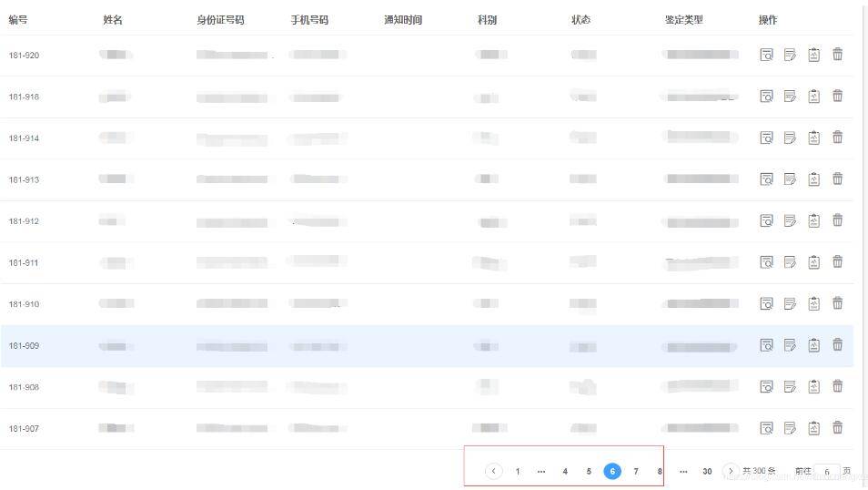Go to the previous page with the left arrow
868x490 pixels.
(494, 471)
